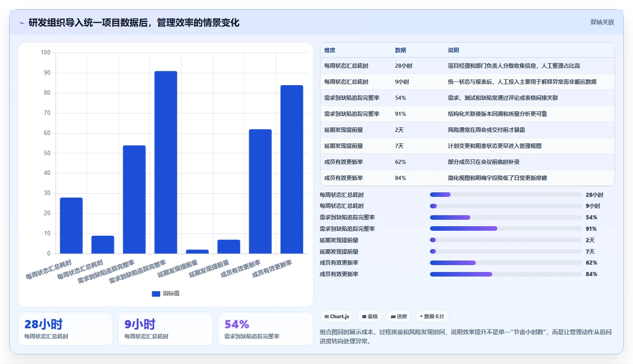Click table text 计划变更和阻塞状态更早进入管理视图
The height and width of the screenshot is (364, 633).
click(495, 146)
